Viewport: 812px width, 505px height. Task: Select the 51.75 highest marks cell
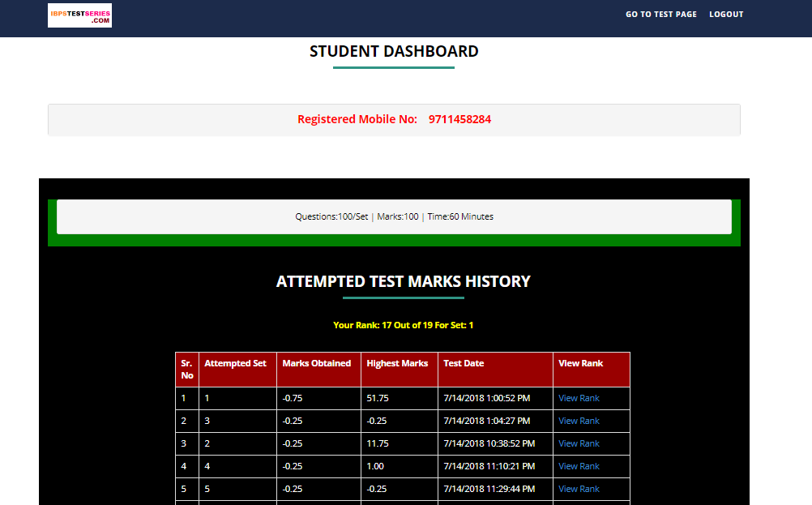pyautogui.click(x=378, y=398)
